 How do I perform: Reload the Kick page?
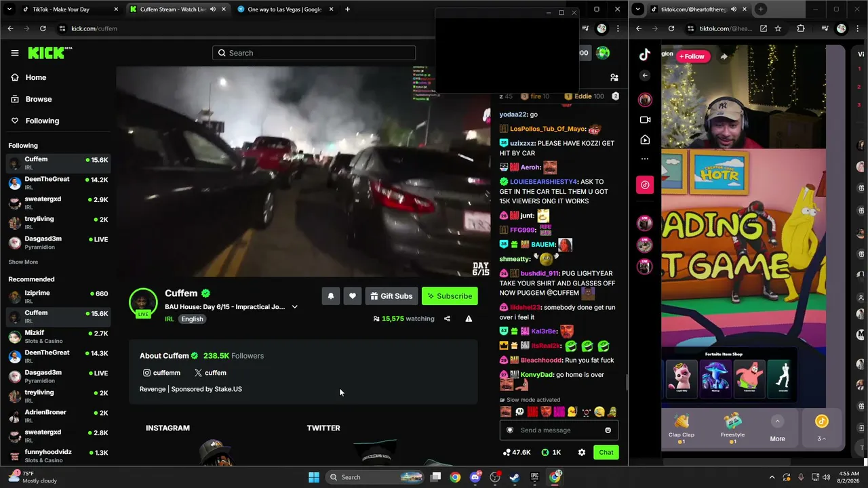(43, 28)
